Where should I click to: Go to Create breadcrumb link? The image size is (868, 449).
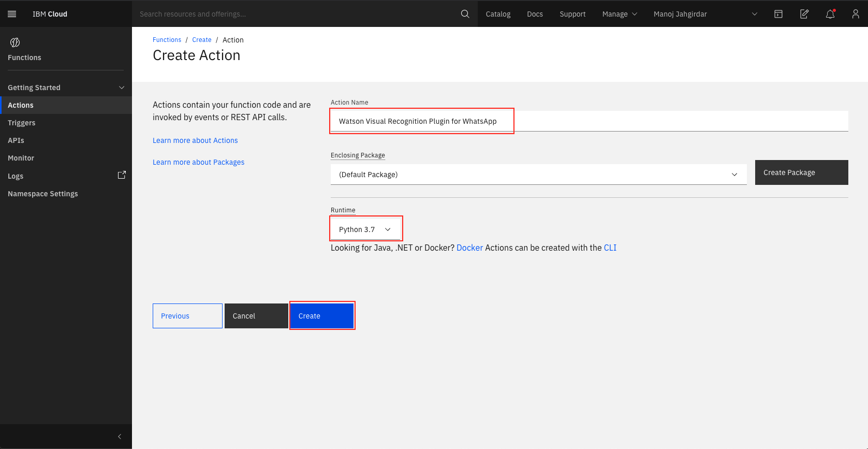202,40
